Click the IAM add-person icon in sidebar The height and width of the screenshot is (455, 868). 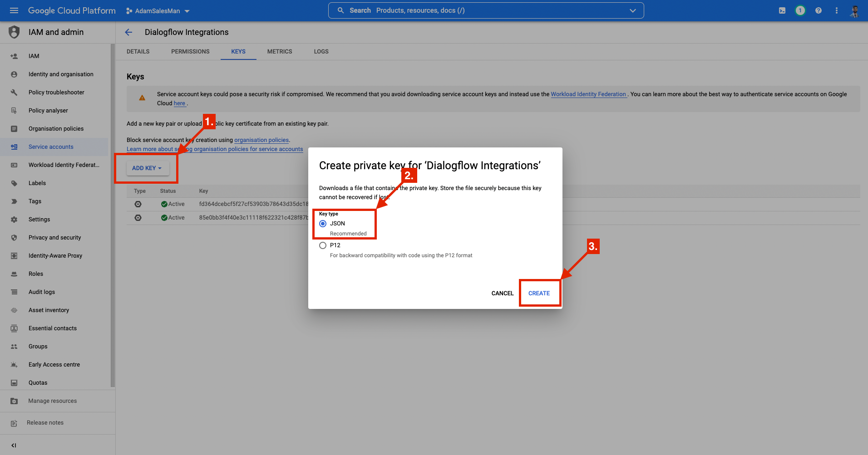pos(14,56)
